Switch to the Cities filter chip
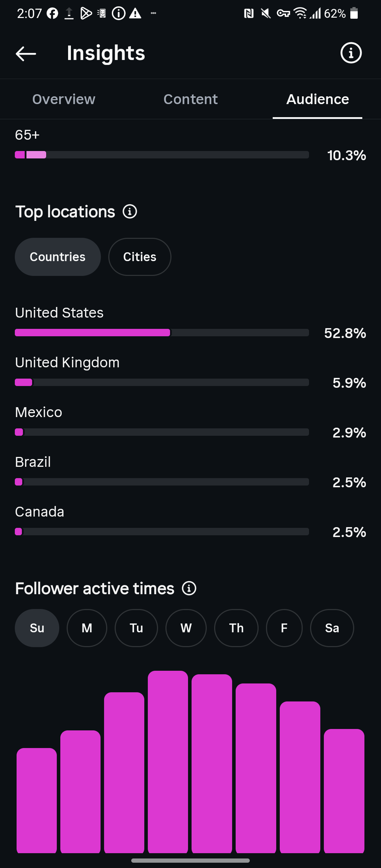The width and height of the screenshot is (381, 868). pyautogui.click(x=140, y=257)
